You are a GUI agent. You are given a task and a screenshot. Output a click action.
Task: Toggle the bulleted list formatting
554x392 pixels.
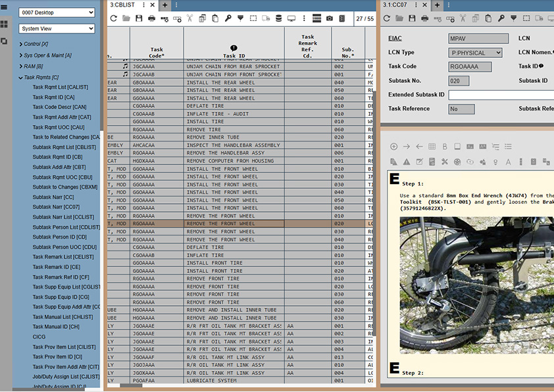pyautogui.click(x=509, y=147)
